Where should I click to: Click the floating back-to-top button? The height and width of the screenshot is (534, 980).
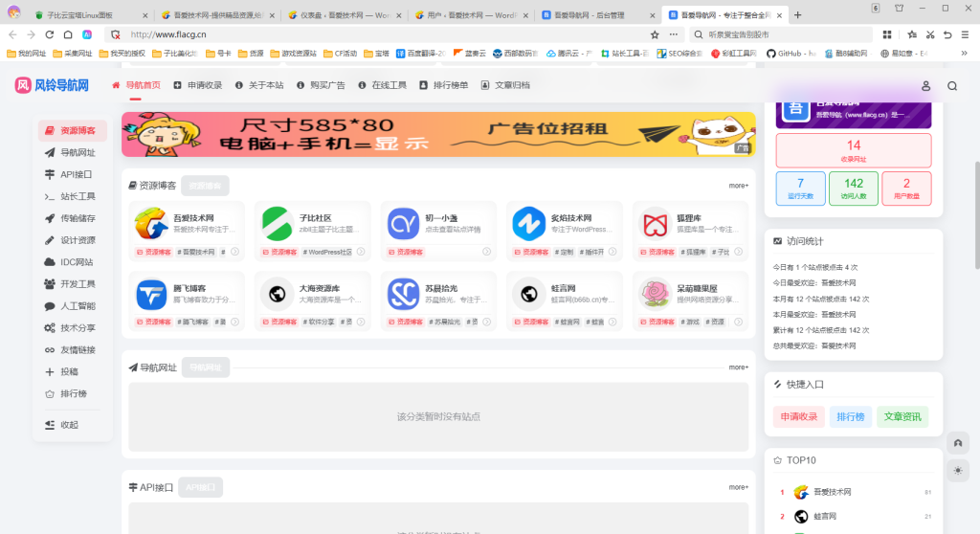[957, 443]
